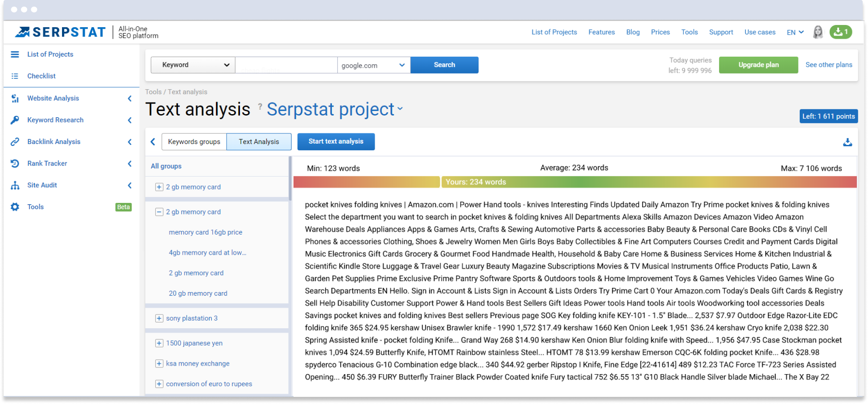Collapse the opened 2 gb memory card group
The image size is (868, 404).
[x=159, y=212]
